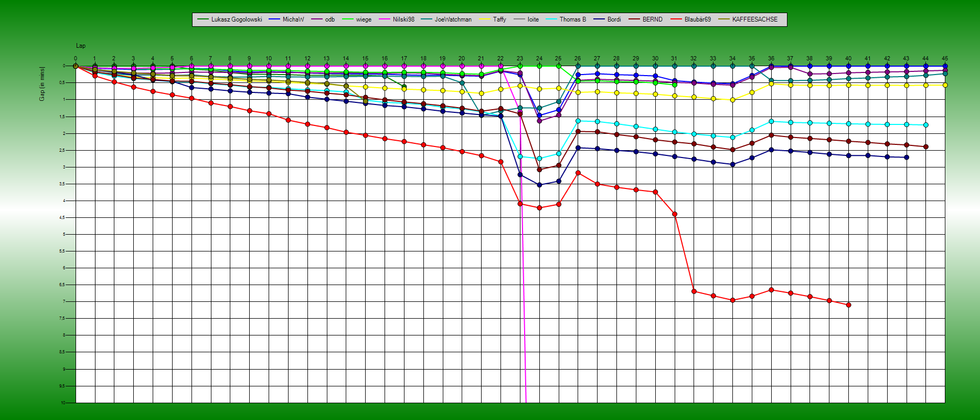This screenshot has height=420, width=980.
Task: Click Thomas B cyan point at lap 24
Action: [539, 159]
